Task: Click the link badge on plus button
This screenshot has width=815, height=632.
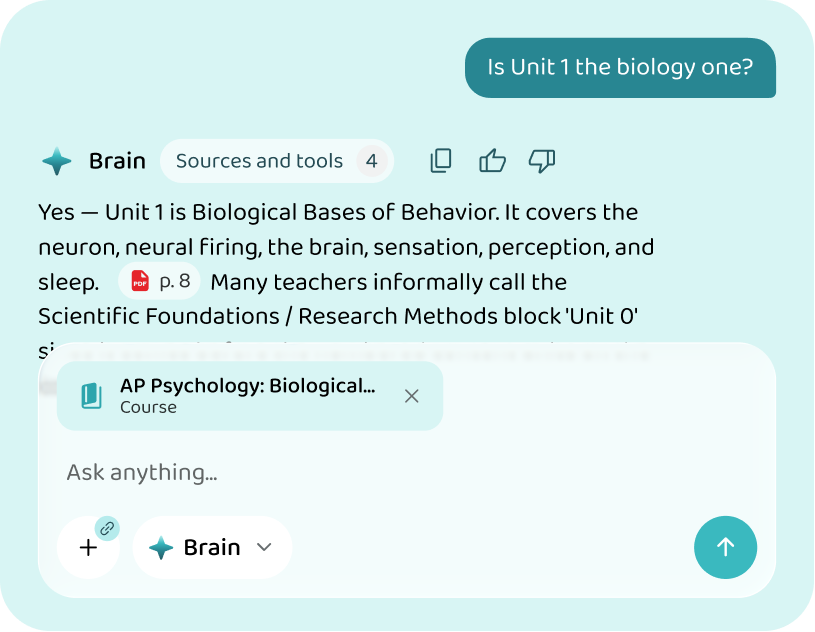Action: pos(107,529)
